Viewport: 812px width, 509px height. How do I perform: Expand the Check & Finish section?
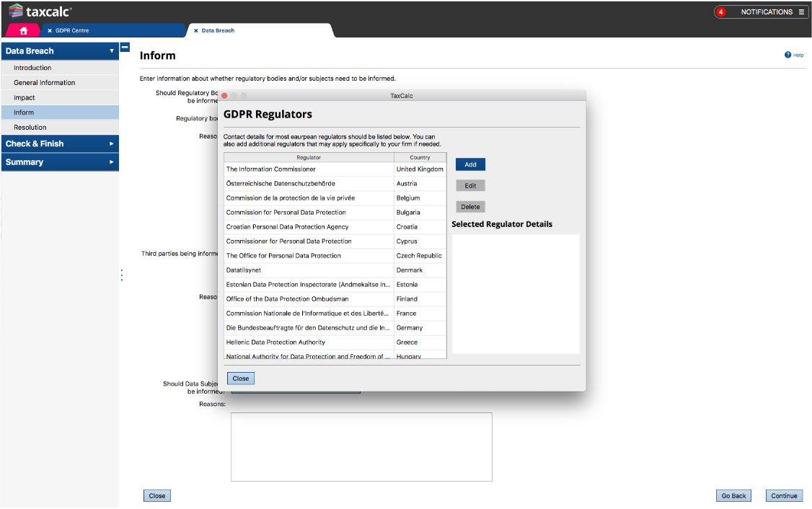coord(111,144)
